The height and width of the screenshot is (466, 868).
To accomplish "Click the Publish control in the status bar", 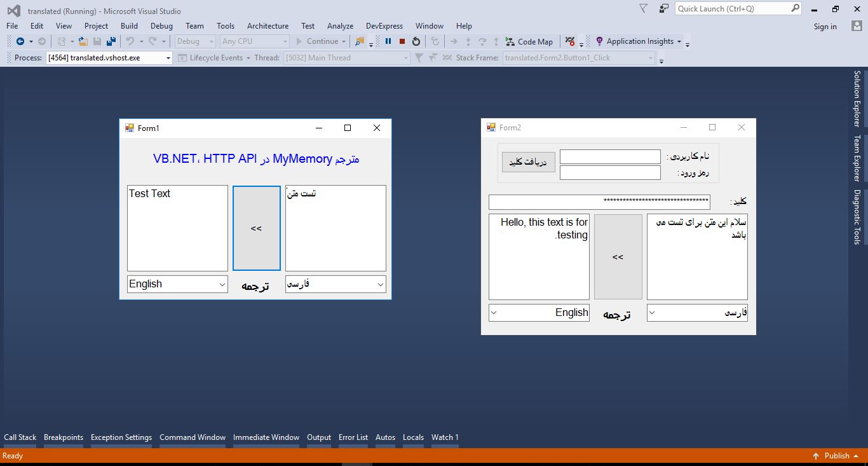I will [837, 456].
